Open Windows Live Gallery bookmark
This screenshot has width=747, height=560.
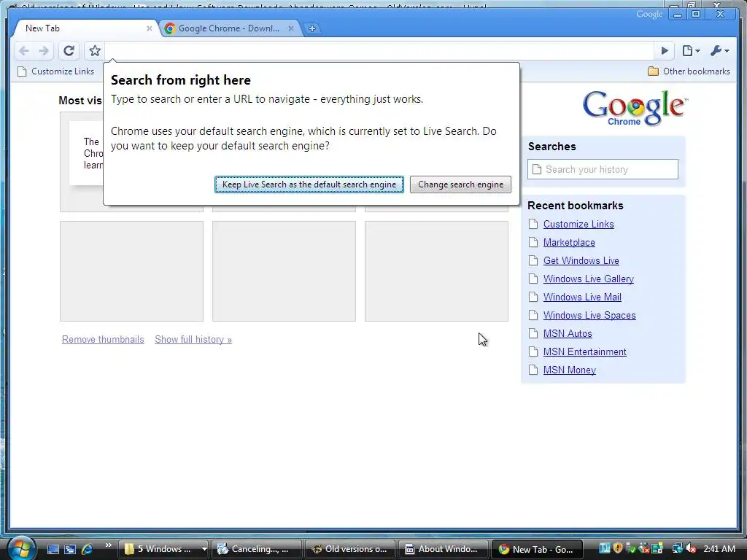tap(589, 279)
